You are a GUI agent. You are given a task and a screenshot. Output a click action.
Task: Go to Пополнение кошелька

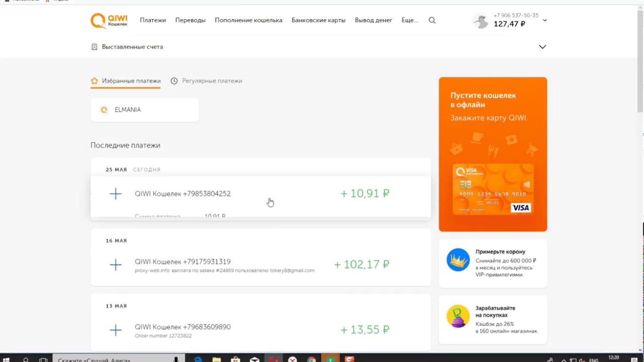pos(249,20)
